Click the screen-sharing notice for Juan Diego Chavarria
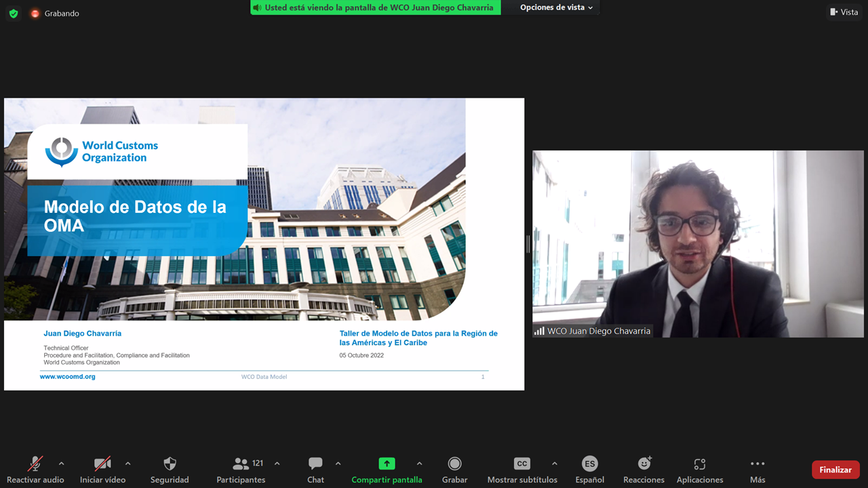Viewport: 868px width, 488px height. pos(376,7)
